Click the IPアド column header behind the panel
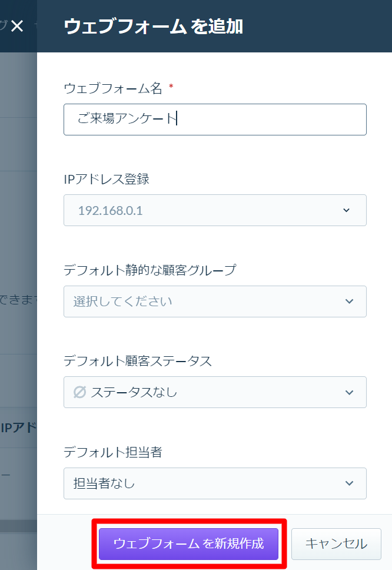Screen dimensions: 392x570 (x=18, y=427)
